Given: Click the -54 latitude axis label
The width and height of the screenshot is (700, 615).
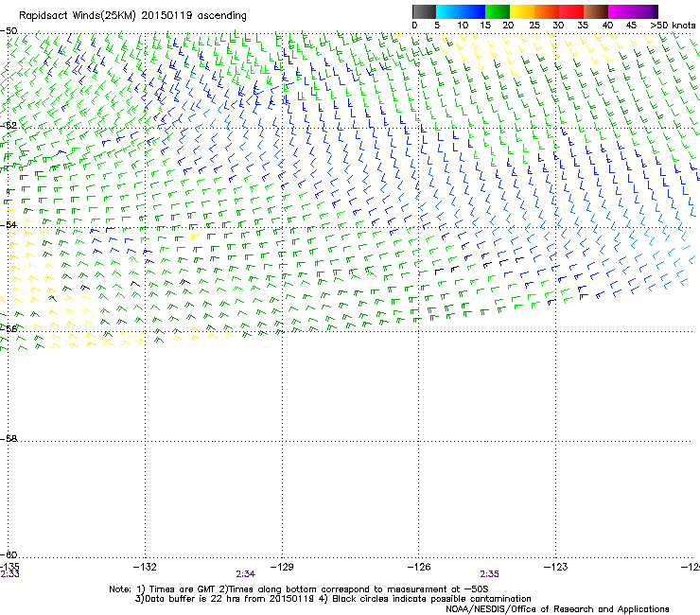Looking at the screenshot, I should [x=9, y=224].
